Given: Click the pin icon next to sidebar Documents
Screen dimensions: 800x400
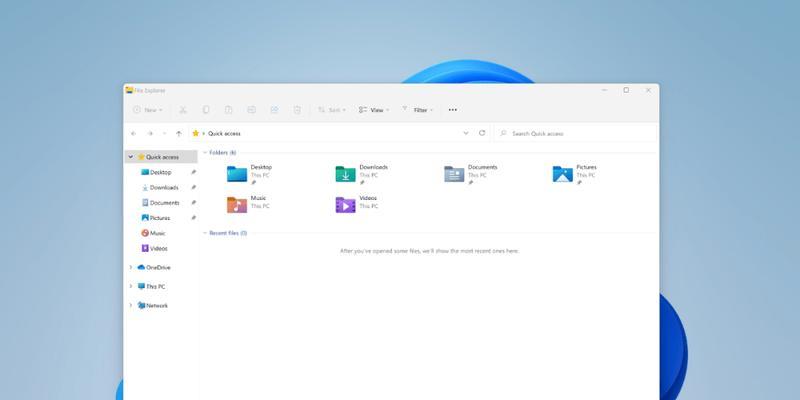Looking at the screenshot, I should [x=193, y=203].
